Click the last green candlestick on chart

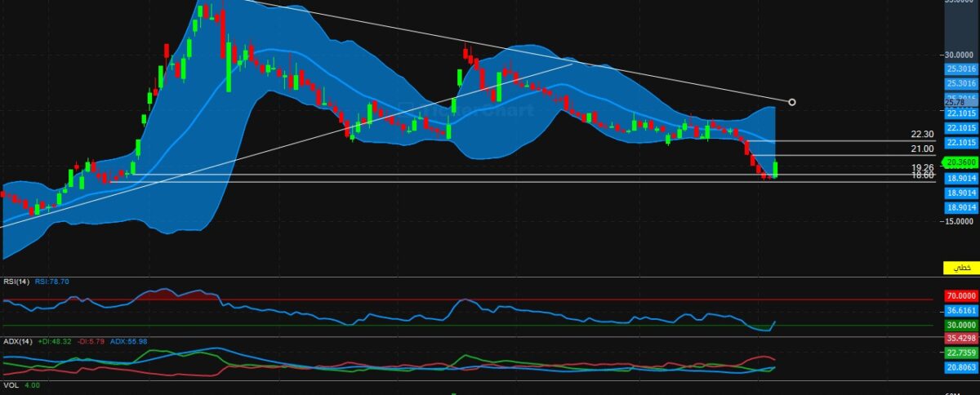point(775,170)
